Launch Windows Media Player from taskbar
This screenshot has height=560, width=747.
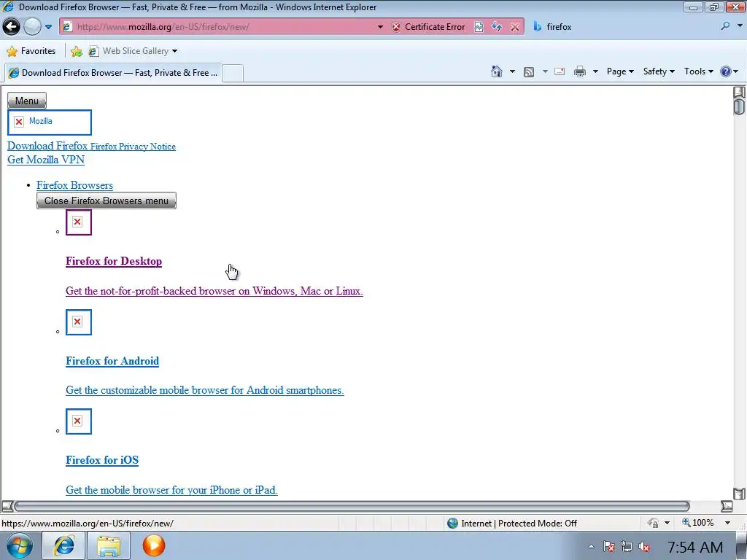coord(153,545)
